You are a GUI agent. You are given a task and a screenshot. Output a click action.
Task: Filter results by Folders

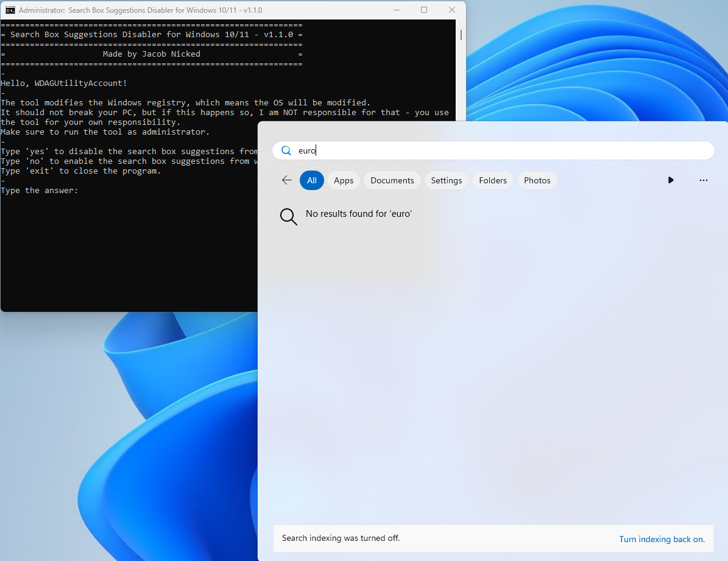[493, 180]
